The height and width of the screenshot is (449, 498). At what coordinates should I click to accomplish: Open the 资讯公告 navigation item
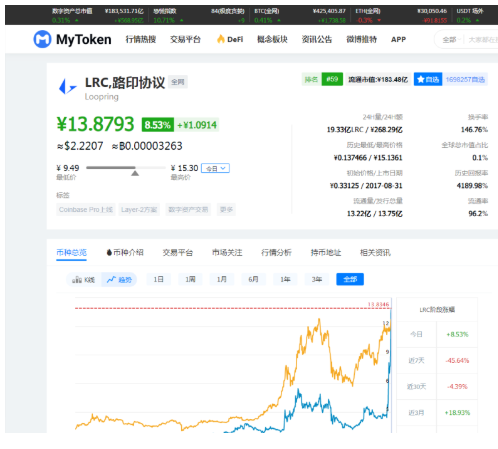click(x=317, y=39)
